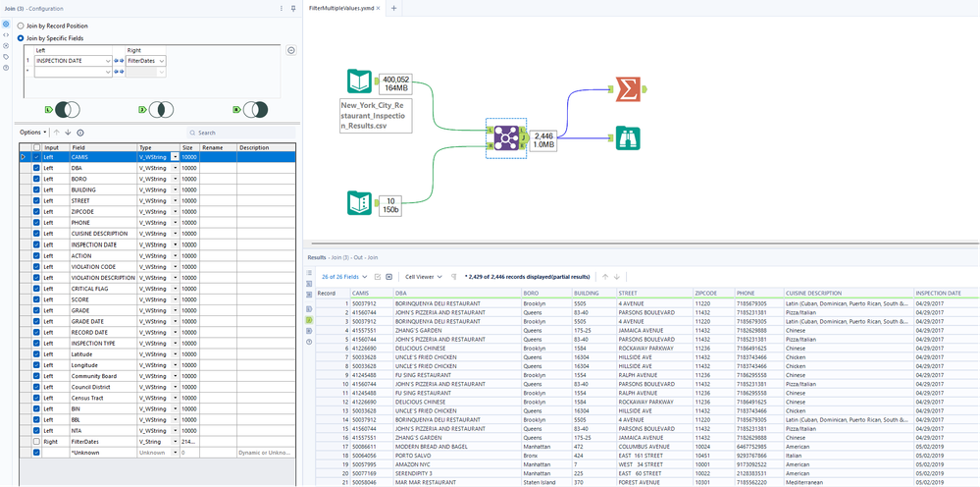980x487 pixels.
Task: Open the Options menu
Action: click(32, 132)
